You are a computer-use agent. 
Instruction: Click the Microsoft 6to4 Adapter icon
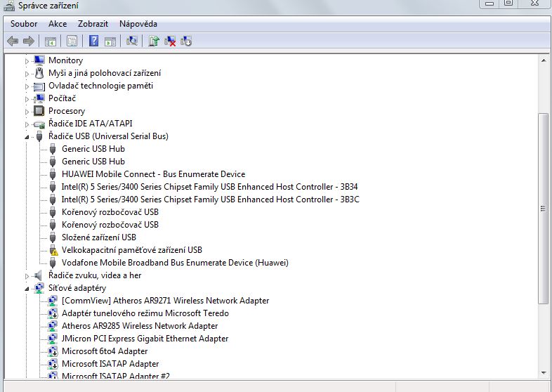pos(53,351)
